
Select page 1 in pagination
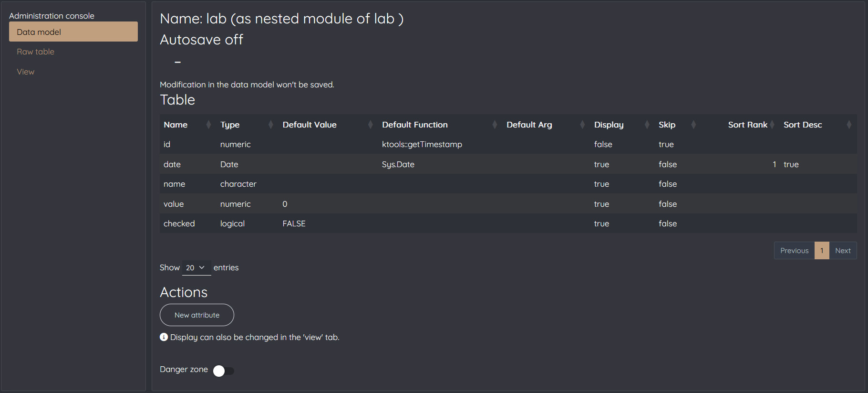tap(822, 251)
